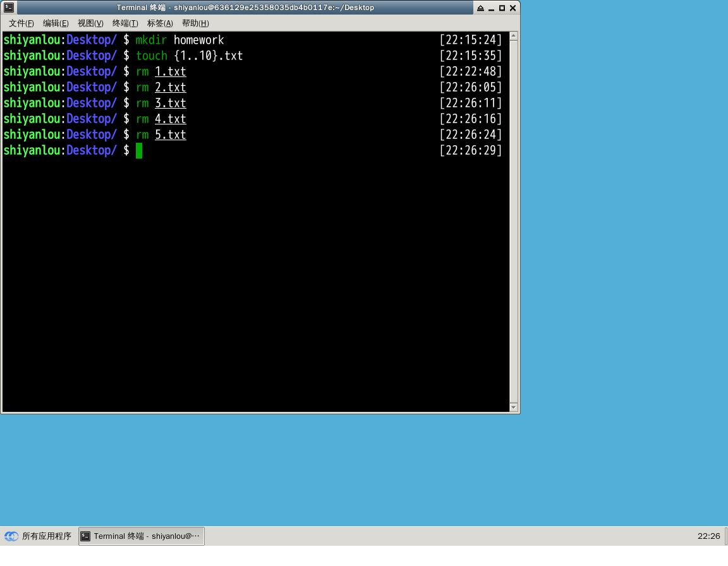The image size is (728, 566).
Task: Click the green cursor at the prompt
Action: (139, 150)
